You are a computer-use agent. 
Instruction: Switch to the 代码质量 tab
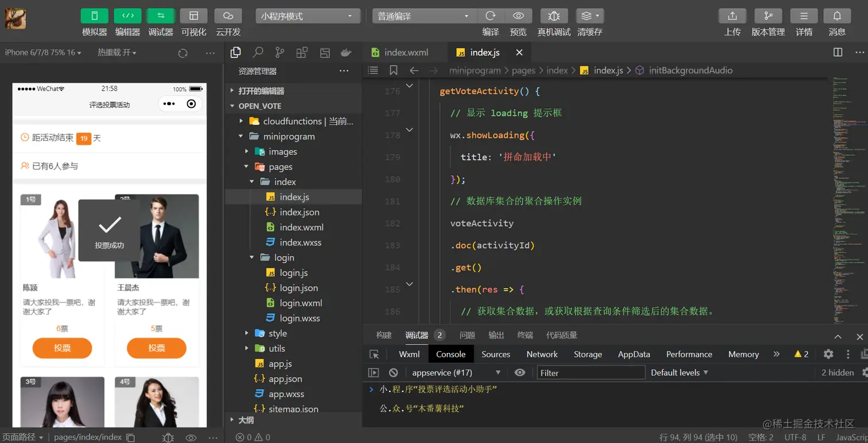click(x=562, y=335)
